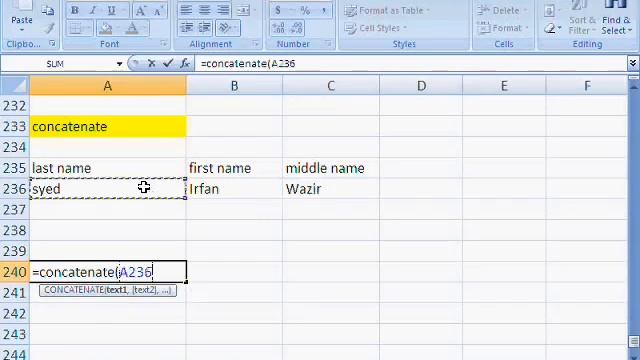Click the 'last name' cell

[108, 168]
